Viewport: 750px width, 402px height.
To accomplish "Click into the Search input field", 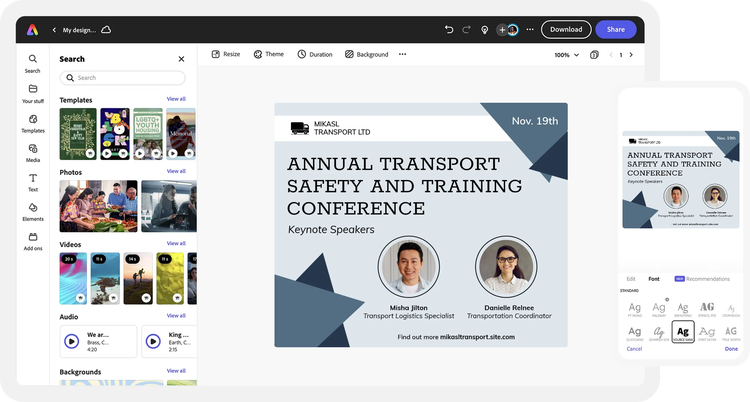I will (x=123, y=77).
